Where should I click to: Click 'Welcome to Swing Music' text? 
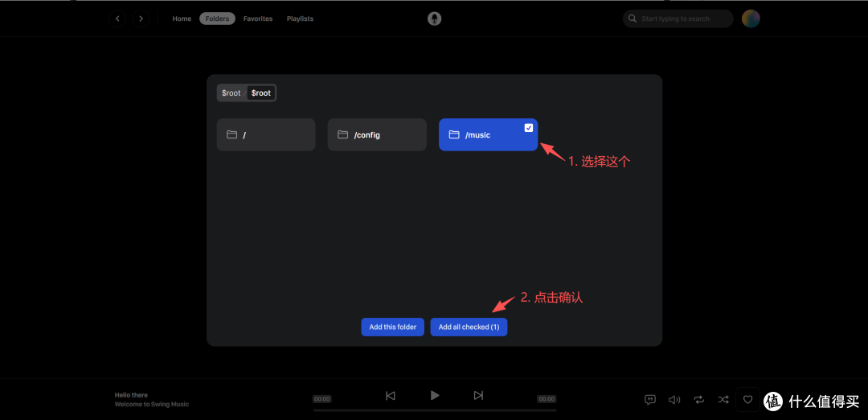(x=152, y=405)
